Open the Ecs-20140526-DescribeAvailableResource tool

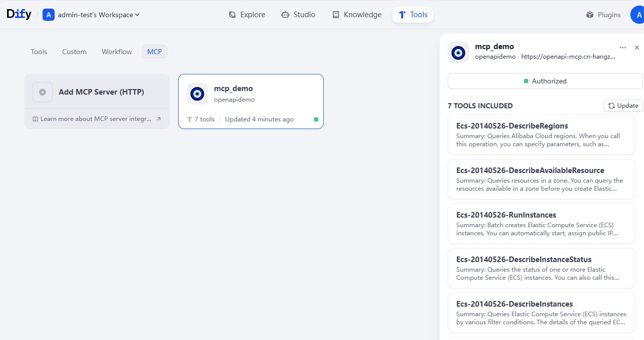(x=541, y=179)
